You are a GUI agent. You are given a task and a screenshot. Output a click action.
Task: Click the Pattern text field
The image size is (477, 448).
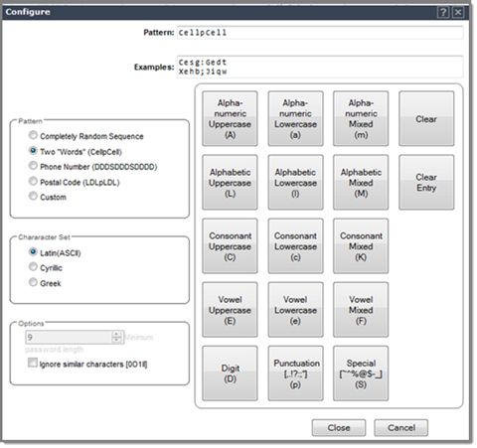point(320,33)
